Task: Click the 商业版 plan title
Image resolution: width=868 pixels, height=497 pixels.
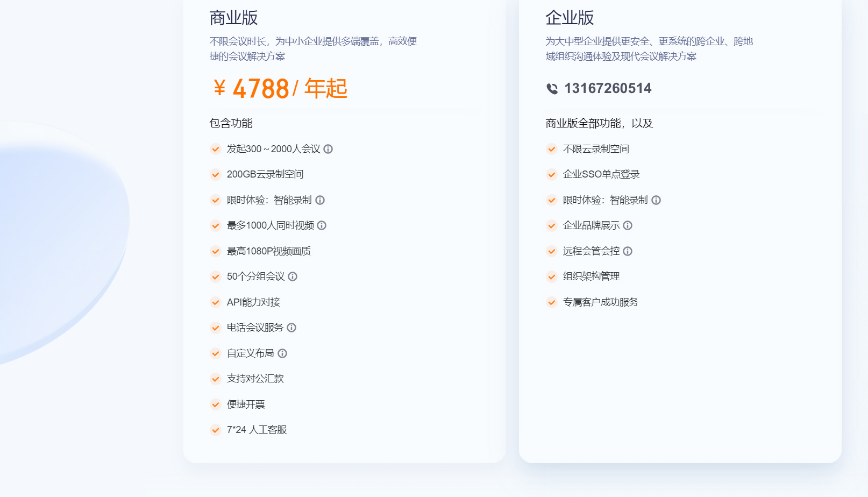Action: [x=233, y=18]
